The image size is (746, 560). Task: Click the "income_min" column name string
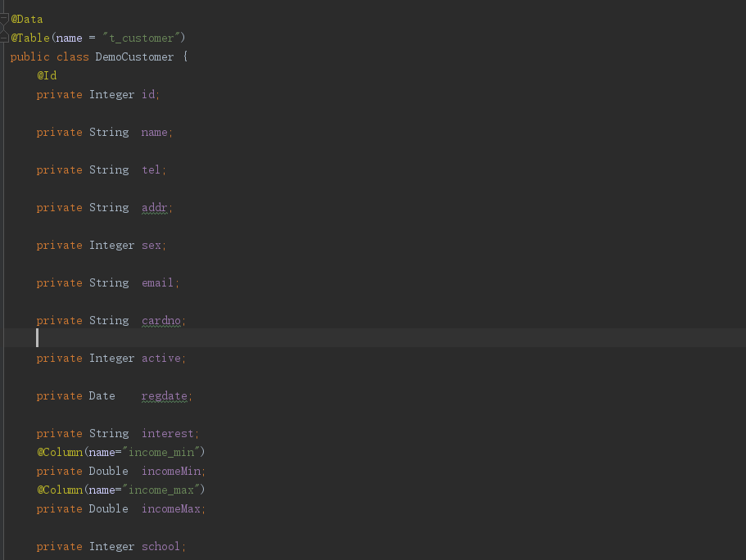(x=165, y=453)
